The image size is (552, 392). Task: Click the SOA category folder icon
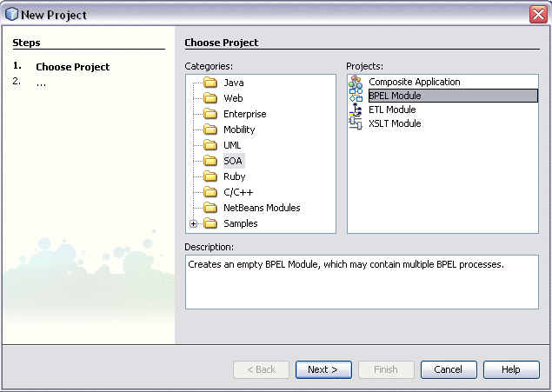pos(210,161)
